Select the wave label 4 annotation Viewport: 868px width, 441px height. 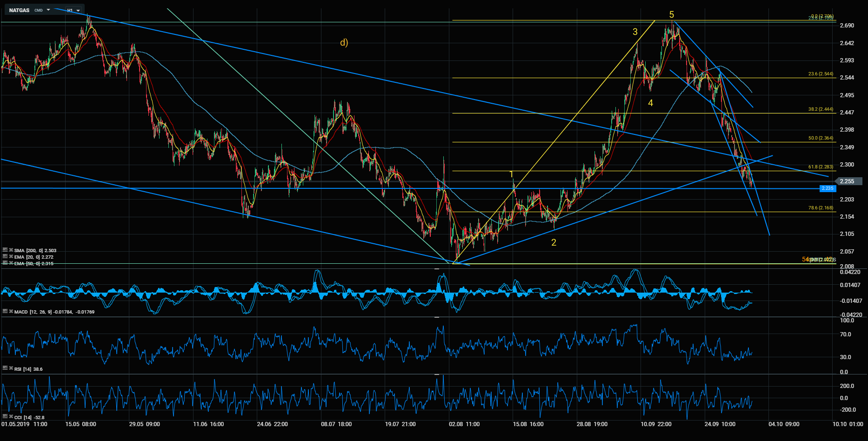click(x=650, y=103)
